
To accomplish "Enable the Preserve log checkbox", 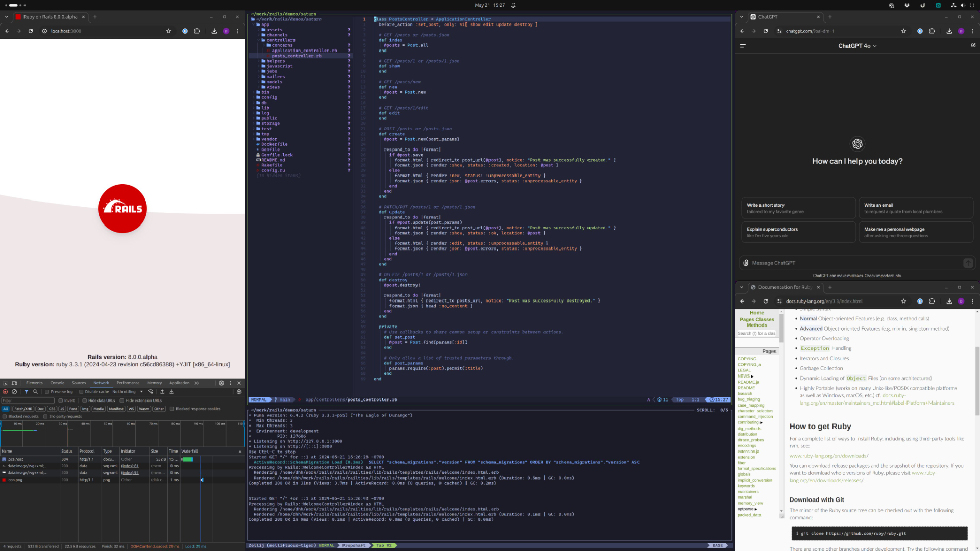I will click(x=47, y=392).
